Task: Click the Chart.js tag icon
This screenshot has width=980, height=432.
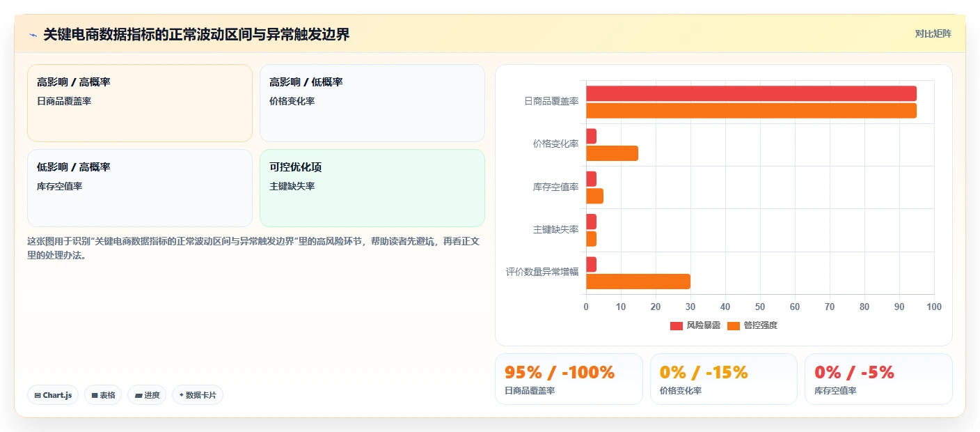Action: (38, 395)
